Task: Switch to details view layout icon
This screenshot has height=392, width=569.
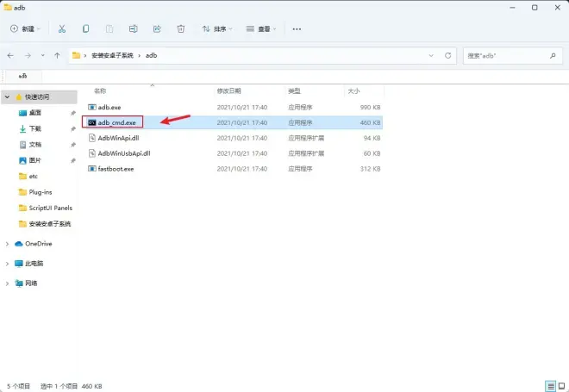Action: click(551, 386)
